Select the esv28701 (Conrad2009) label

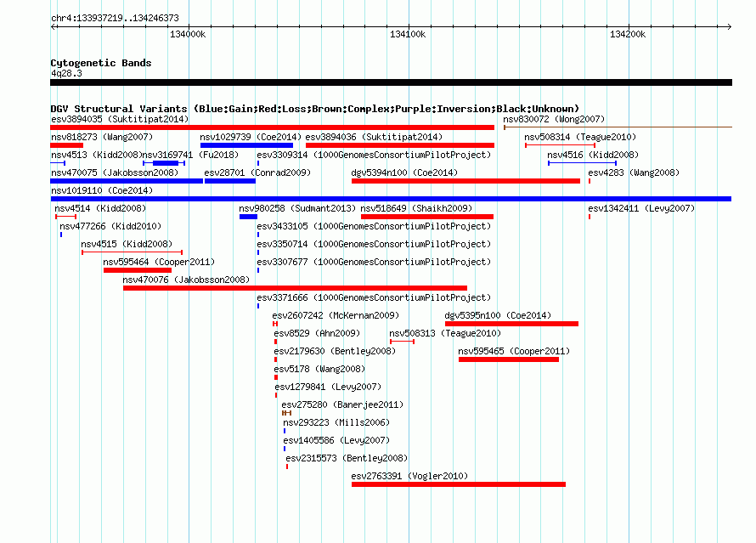(x=257, y=173)
